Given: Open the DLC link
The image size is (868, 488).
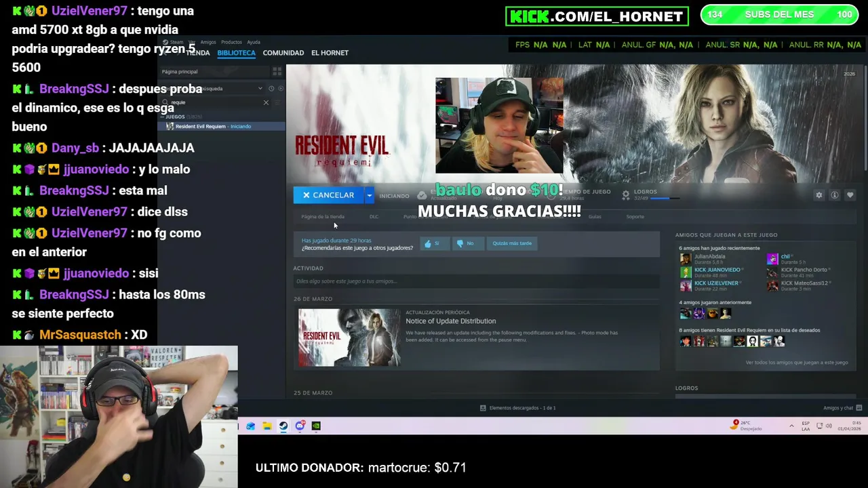Looking at the screenshot, I should (x=374, y=217).
